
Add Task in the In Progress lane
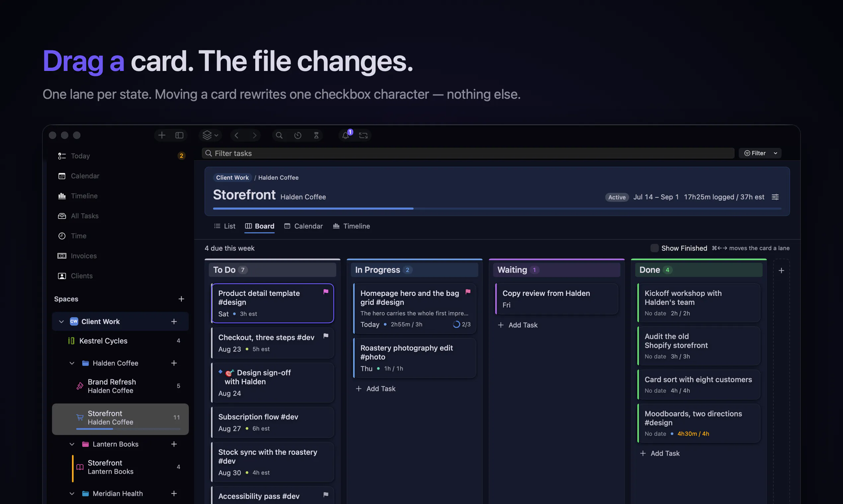[376, 389]
